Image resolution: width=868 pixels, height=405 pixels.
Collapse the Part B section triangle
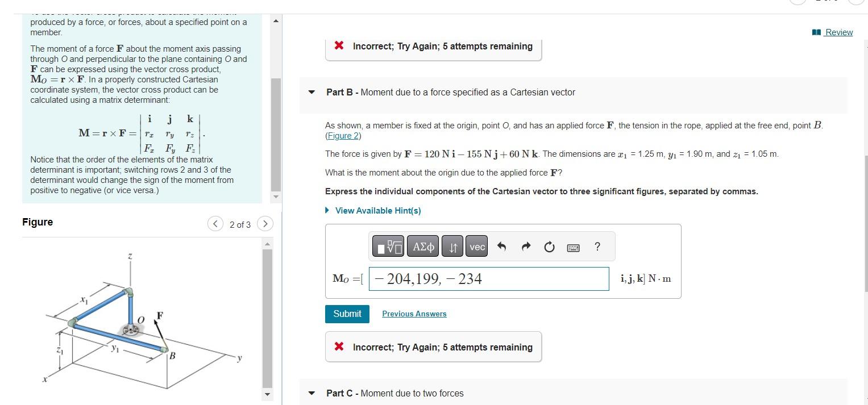coord(310,92)
